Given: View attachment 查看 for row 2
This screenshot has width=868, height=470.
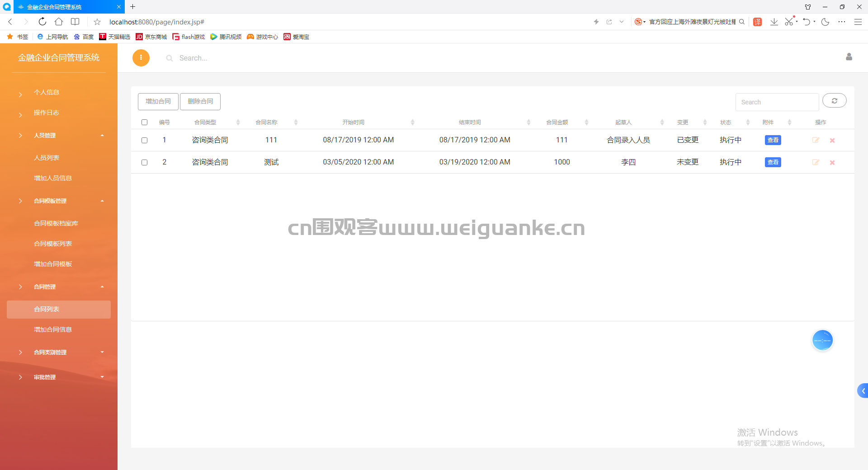Looking at the screenshot, I should pos(773,162).
